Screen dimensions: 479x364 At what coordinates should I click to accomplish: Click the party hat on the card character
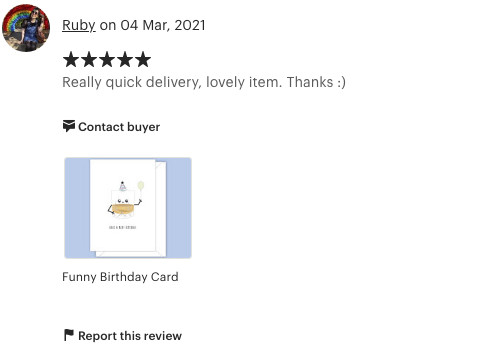[x=122, y=186]
